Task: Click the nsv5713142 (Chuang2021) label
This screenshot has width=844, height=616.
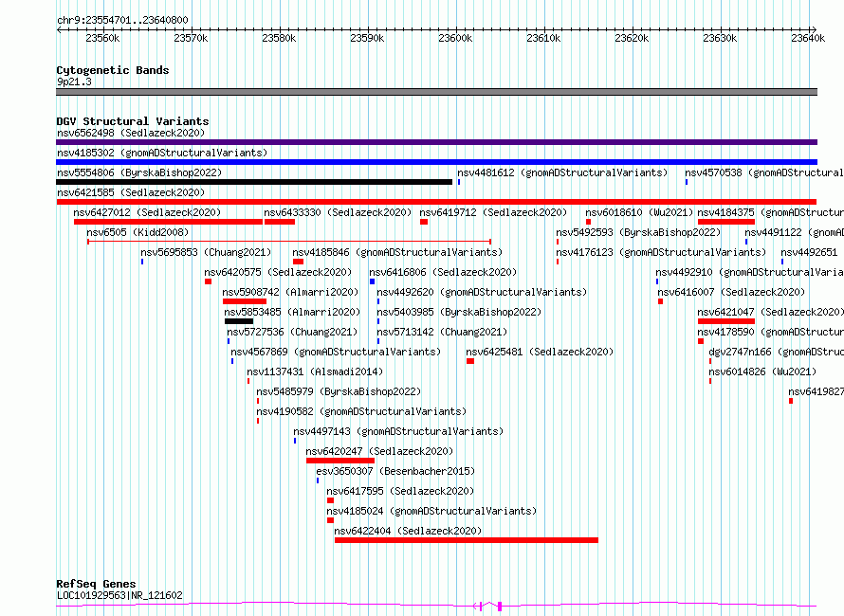Action: click(x=442, y=332)
